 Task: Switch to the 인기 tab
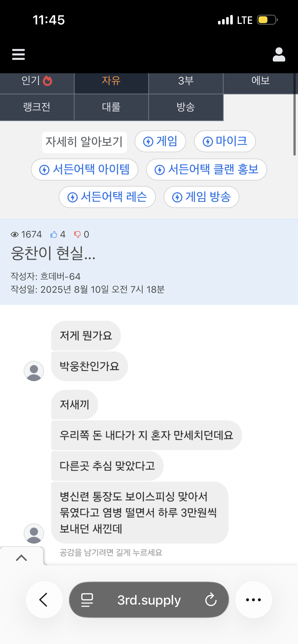[37, 81]
